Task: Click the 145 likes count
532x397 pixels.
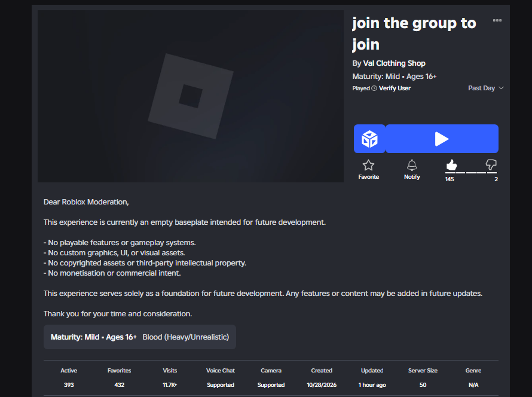Action: (x=450, y=179)
